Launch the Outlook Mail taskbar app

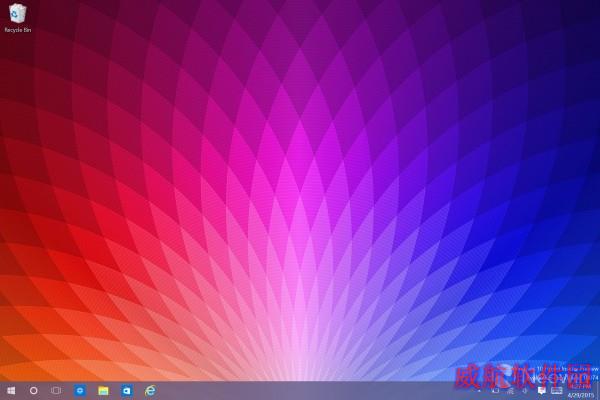(127, 390)
